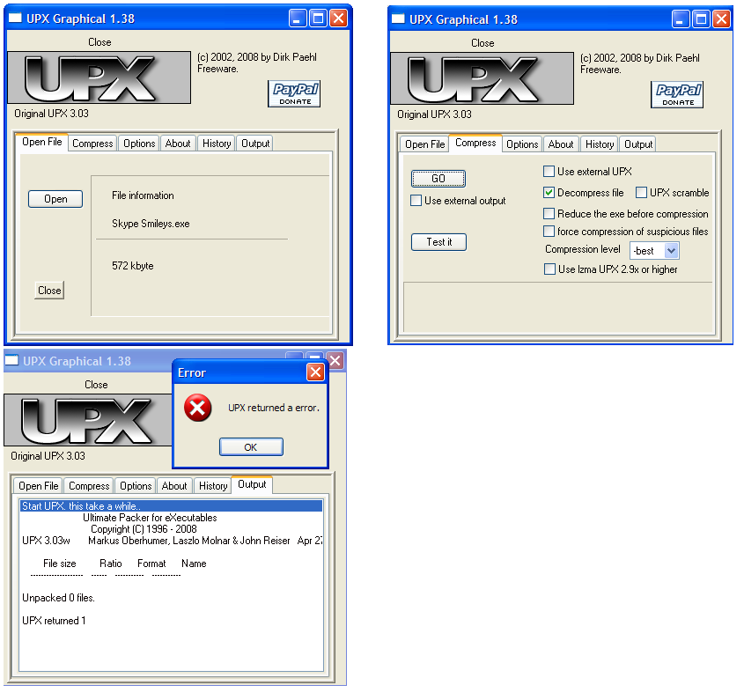Click the Close button below the Open button
The height and width of the screenshot is (700, 744).
(49, 291)
